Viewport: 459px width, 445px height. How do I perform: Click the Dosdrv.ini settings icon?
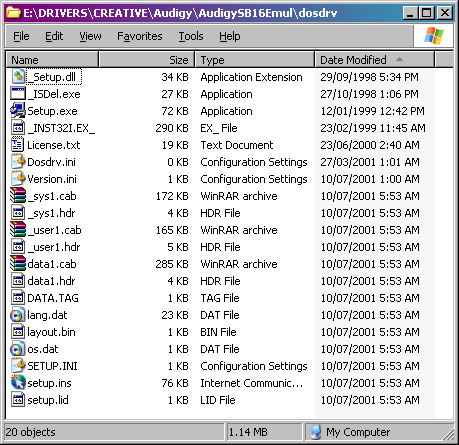[x=18, y=162]
